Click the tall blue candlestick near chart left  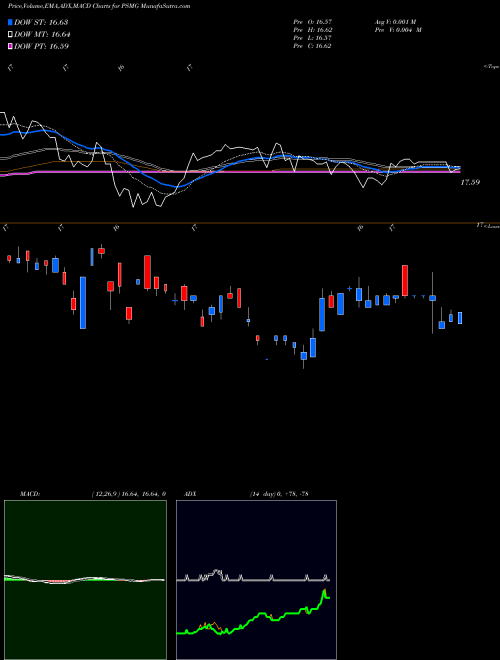coord(83,303)
